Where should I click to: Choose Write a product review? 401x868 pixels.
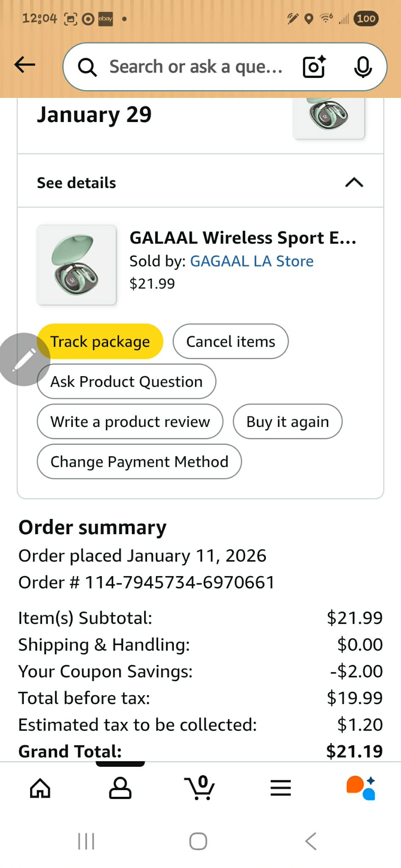[x=130, y=422]
